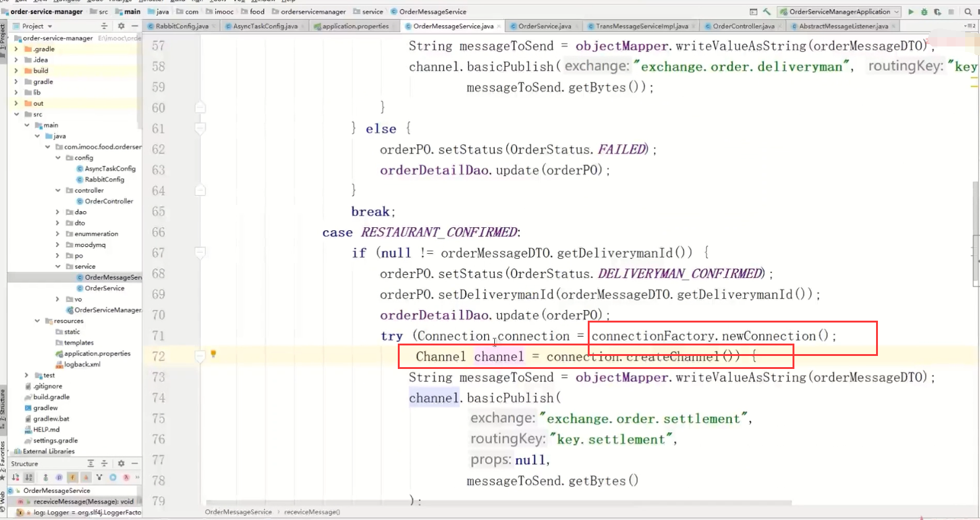980x520 pixels.
Task: Toggle show properties filter in Structure
Action: (x=59, y=477)
